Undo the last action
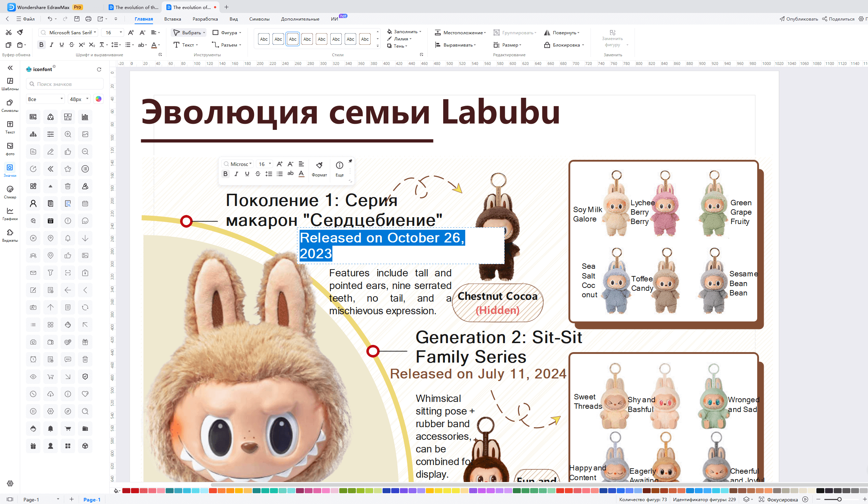The height and width of the screenshot is (504, 868). [50, 19]
